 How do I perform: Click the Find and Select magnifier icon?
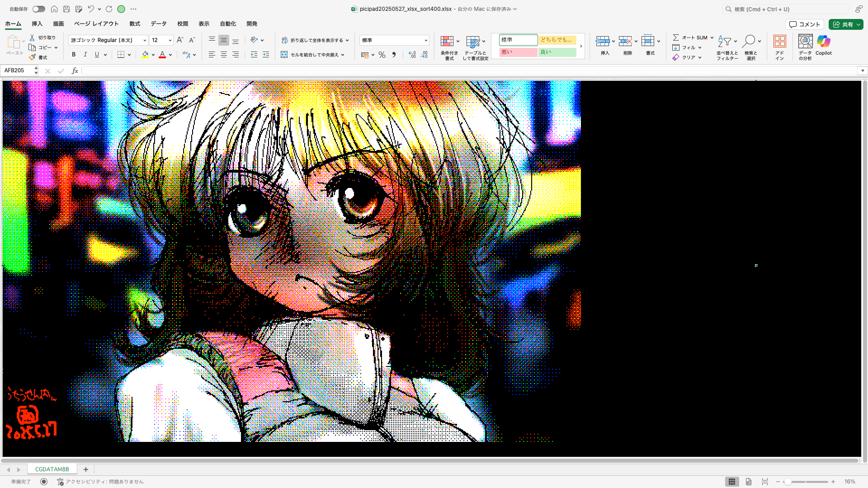pyautogui.click(x=749, y=41)
